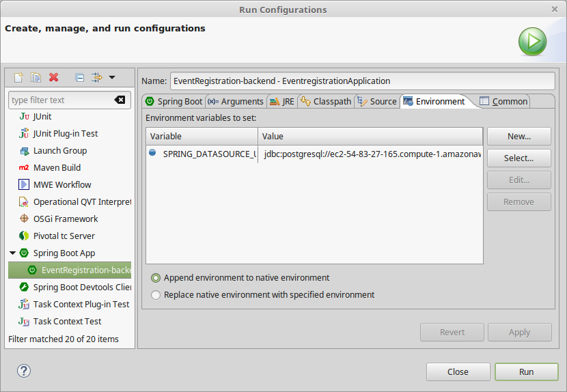Click the filter launch configurations icon
The image size is (567, 392).
click(x=96, y=78)
